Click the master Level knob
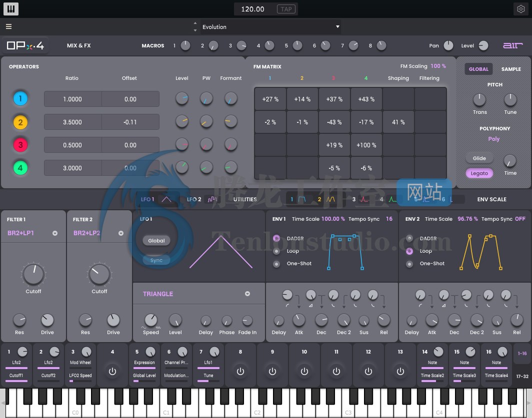The width and height of the screenshot is (532, 418). [x=483, y=45]
